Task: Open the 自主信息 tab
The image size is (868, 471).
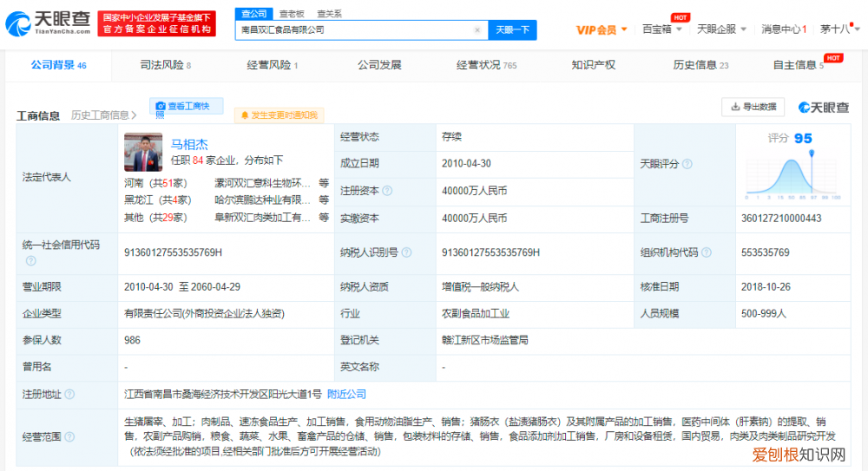Action: click(798, 65)
